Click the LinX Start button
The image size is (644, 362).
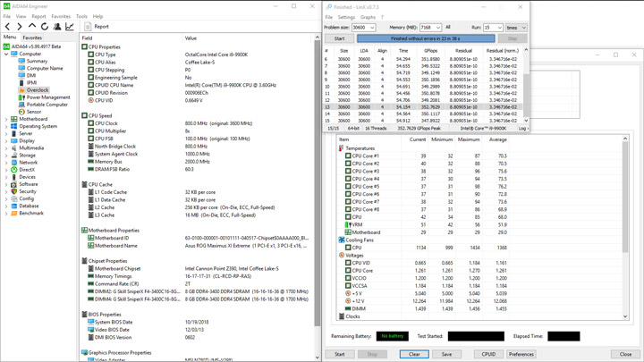pyautogui.click(x=339, y=38)
